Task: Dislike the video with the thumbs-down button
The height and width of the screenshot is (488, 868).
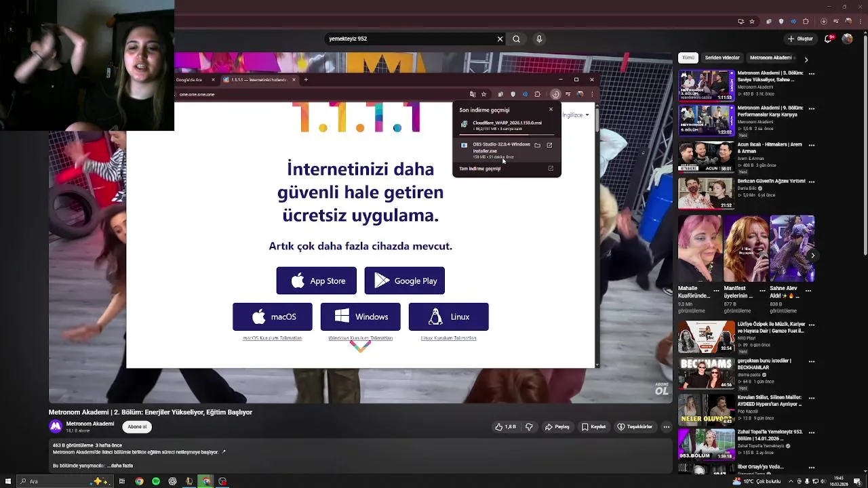Action: (530, 427)
